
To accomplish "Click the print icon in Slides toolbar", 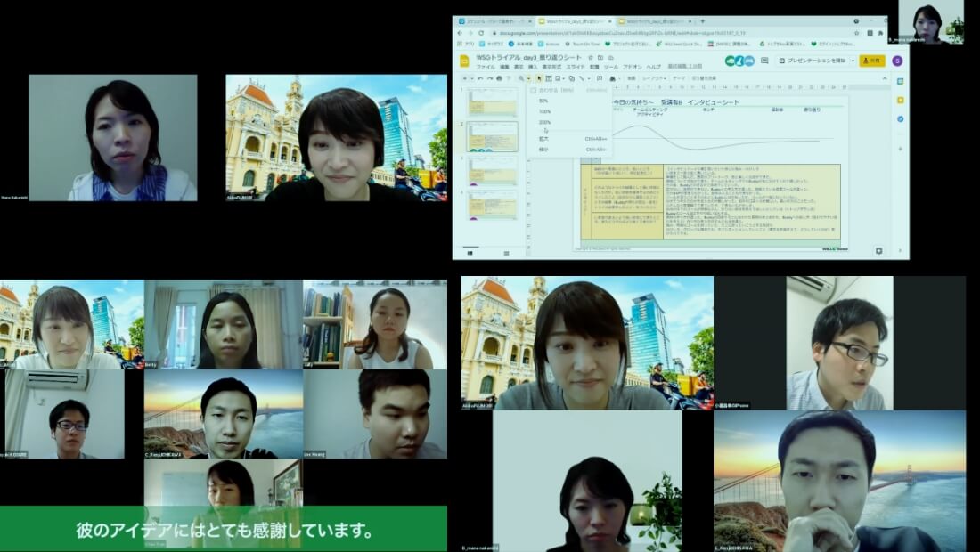I will (x=500, y=78).
